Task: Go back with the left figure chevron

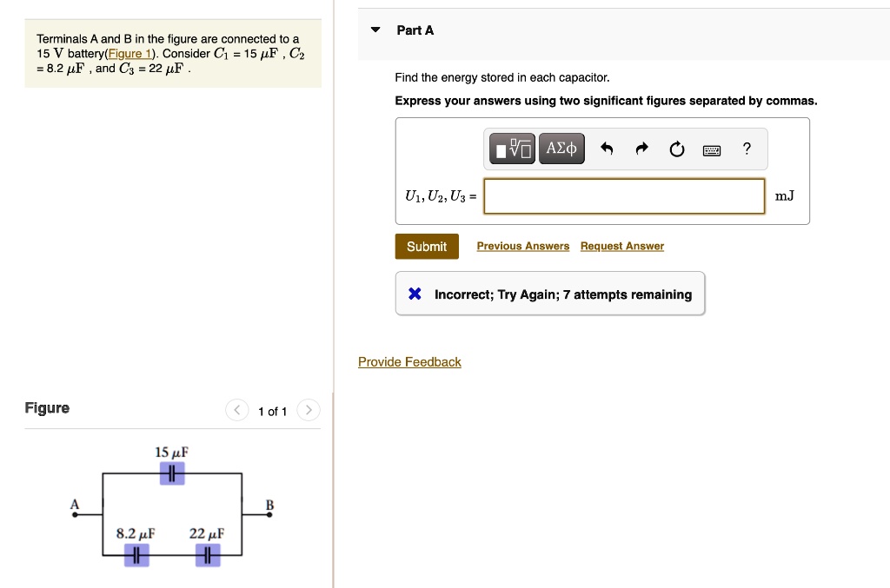Action: click(236, 410)
